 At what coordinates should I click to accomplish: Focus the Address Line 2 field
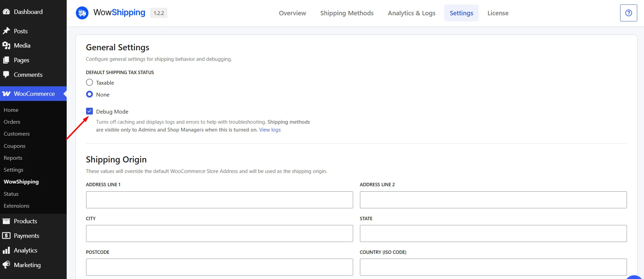(493, 200)
